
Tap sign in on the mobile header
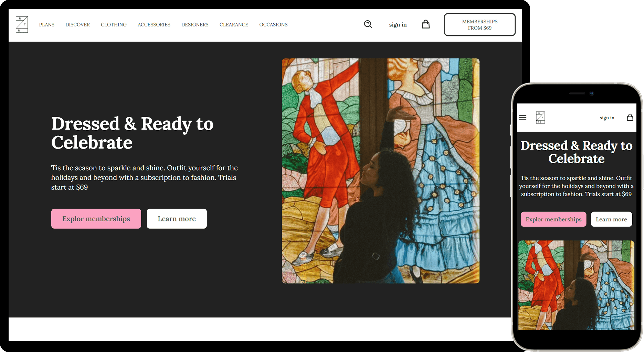607,118
